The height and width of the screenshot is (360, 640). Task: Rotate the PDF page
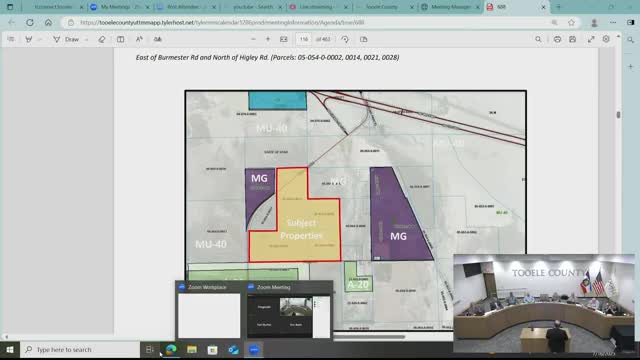[345, 39]
